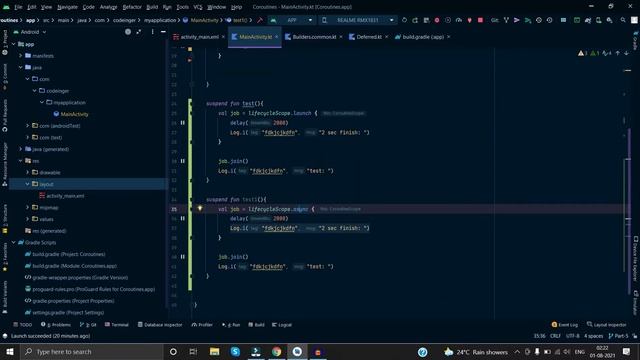This screenshot has height=360, width=640.
Task: Click the red Debug bug icon
Action: click(437, 20)
